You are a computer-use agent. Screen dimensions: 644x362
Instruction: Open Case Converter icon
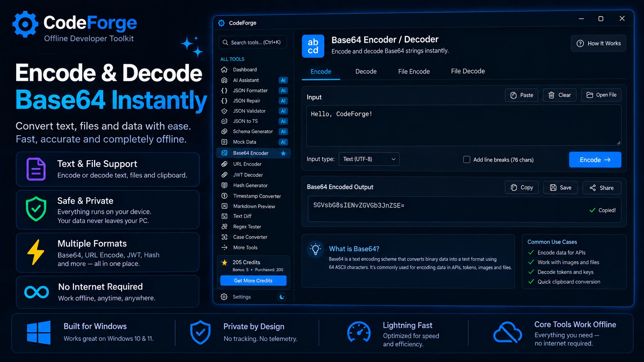tap(224, 237)
